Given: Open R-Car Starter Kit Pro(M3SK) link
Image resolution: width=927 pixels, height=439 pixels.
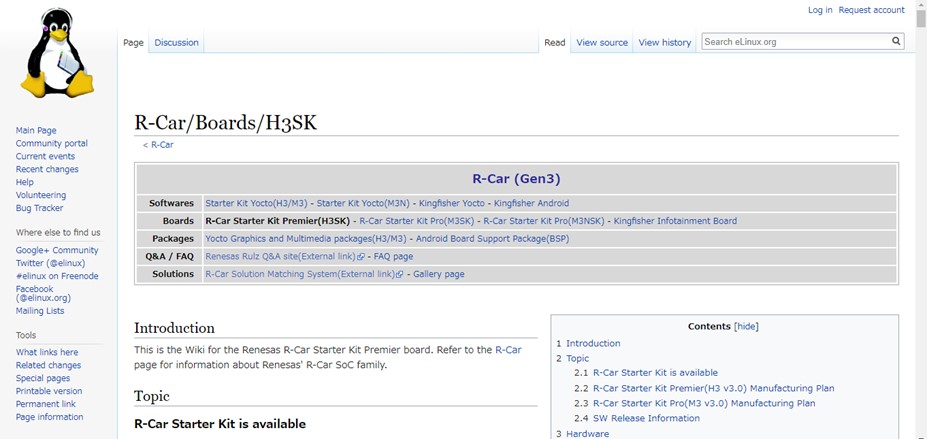Looking at the screenshot, I should pos(417,221).
